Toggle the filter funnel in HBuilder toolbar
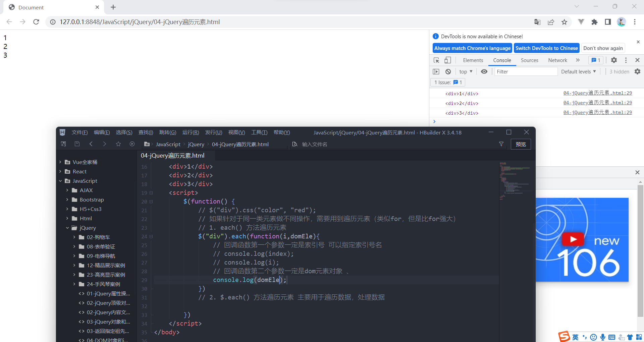The image size is (644, 342). pos(501,144)
